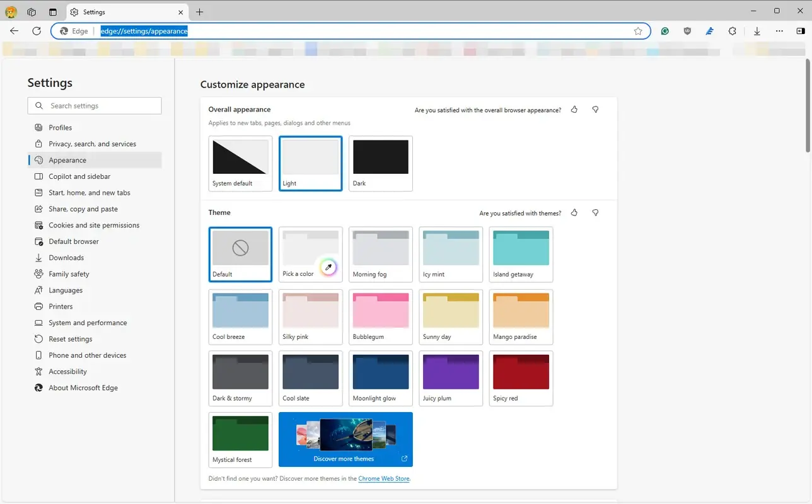This screenshot has height=504, width=812.
Task: Expand the search settings field
Action: [x=94, y=106]
